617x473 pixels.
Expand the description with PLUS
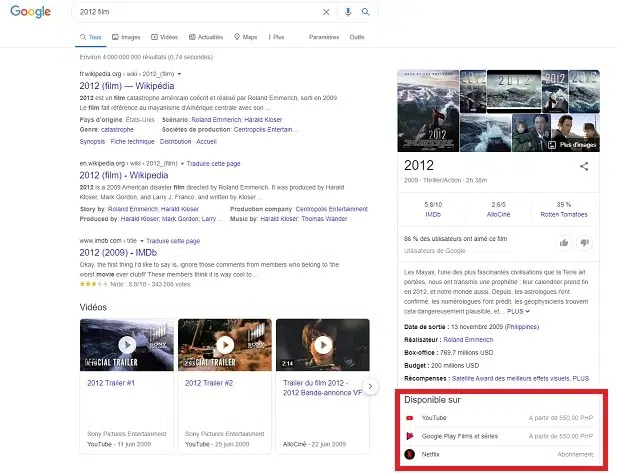click(x=518, y=311)
